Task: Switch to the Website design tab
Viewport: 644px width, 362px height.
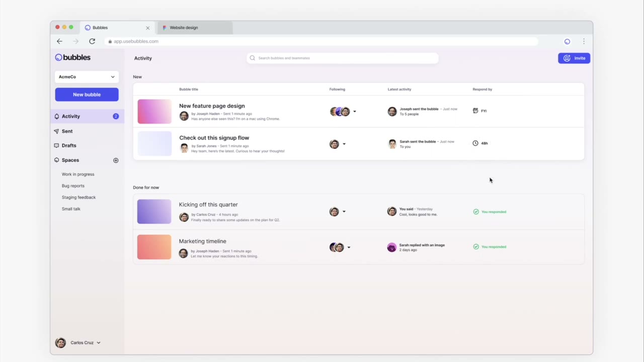Action: click(x=195, y=28)
